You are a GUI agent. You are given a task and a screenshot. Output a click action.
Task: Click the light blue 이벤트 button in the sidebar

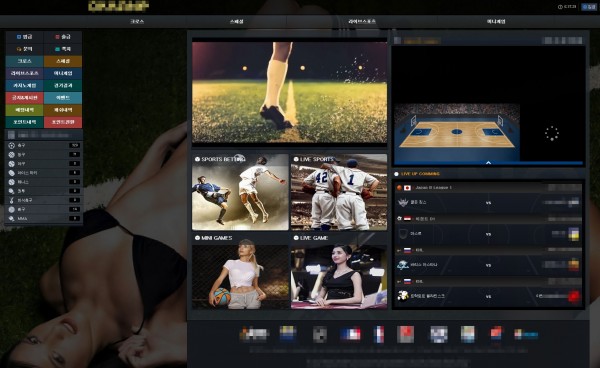click(x=63, y=98)
